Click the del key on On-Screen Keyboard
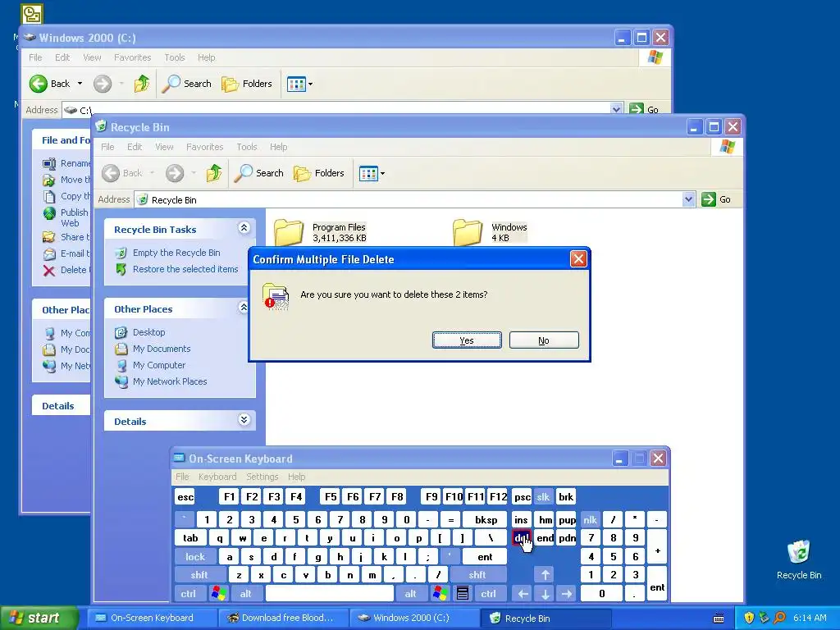Viewport: 840px width, 630px height. [521, 538]
